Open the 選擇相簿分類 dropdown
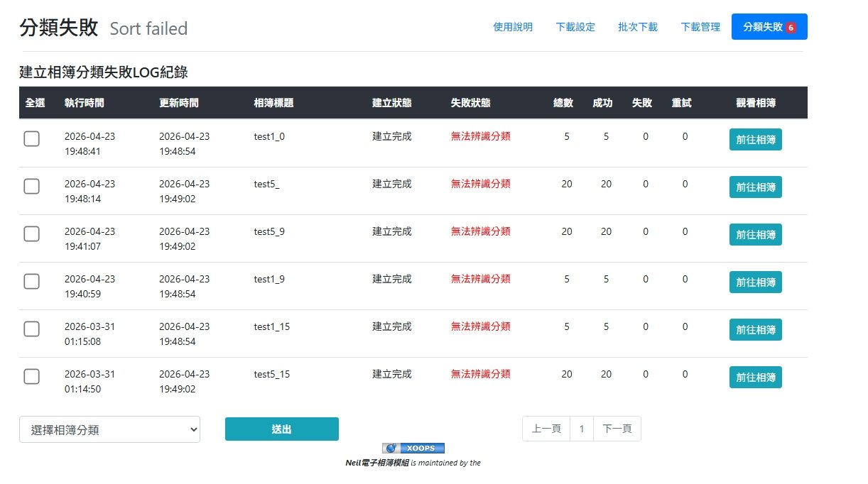868x484 pixels. point(109,429)
